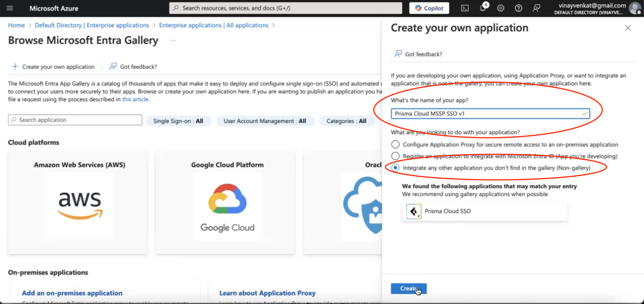Click the Prisma Cloud SSO logo icon
The image size is (644, 304).
point(414,211)
